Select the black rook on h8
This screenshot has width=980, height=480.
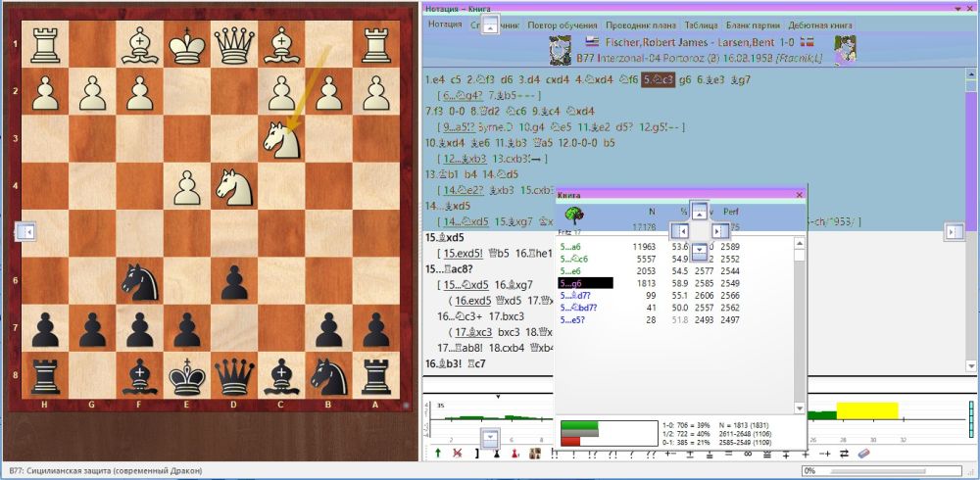45,376
